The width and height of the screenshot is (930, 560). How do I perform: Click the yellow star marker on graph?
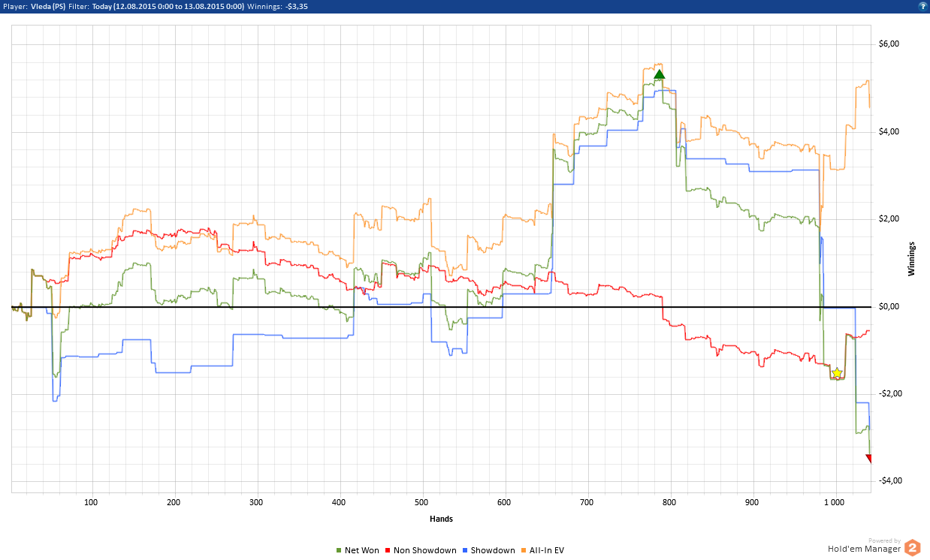click(x=837, y=373)
